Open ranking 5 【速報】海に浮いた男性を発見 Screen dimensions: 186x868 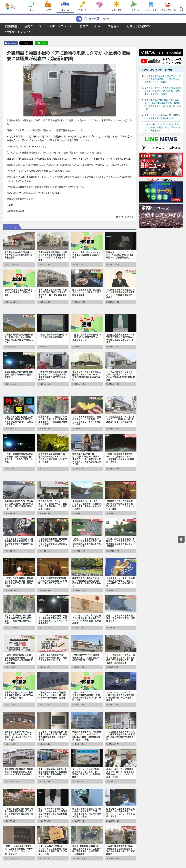(162, 127)
